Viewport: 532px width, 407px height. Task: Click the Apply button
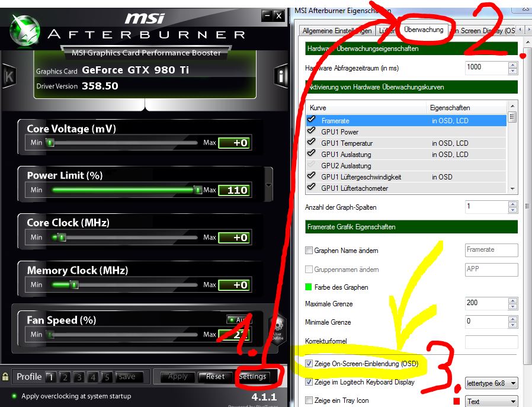point(178,376)
